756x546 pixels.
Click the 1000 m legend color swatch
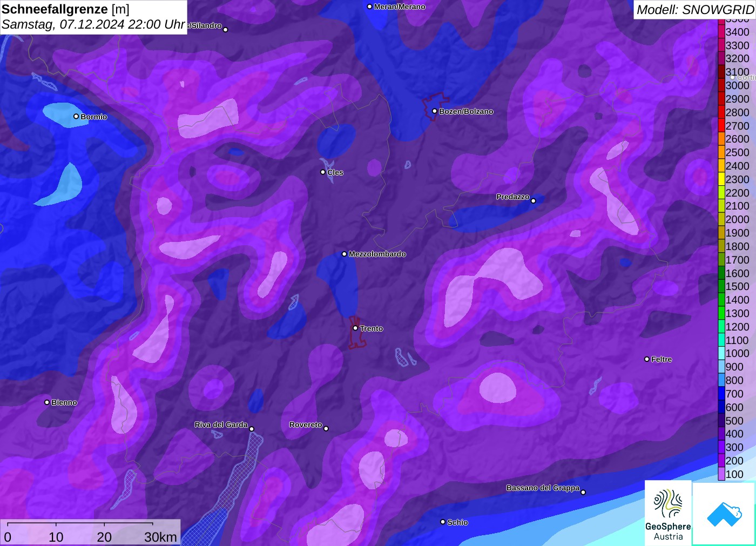tap(721, 353)
